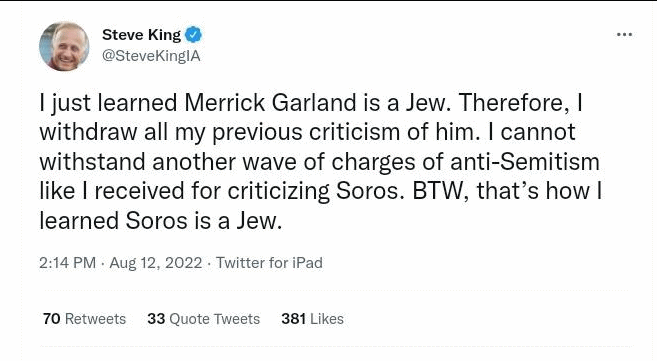Open the @SteveKingIA handle link
Viewport: 657px width, 361px height.
pyautogui.click(x=151, y=56)
